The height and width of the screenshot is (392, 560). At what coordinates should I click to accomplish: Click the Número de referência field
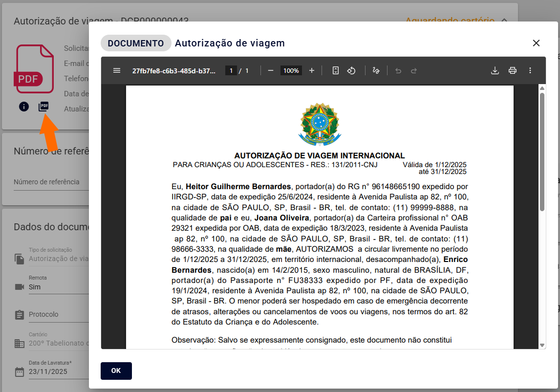click(51, 182)
